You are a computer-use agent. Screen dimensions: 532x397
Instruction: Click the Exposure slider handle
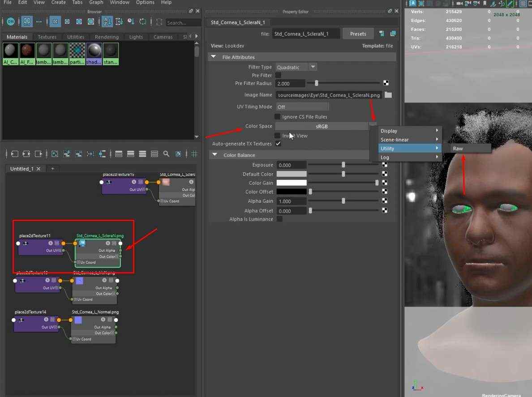click(x=343, y=165)
